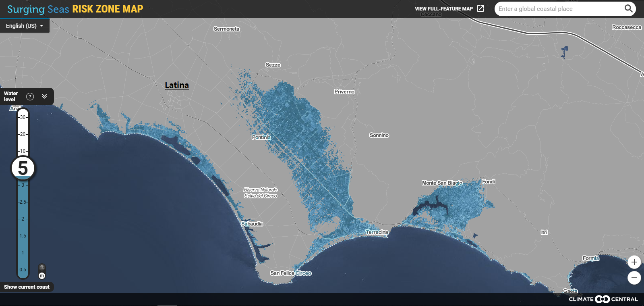The width and height of the screenshot is (644, 306).
Task: Zoom out with the minus button
Action: coord(634,278)
